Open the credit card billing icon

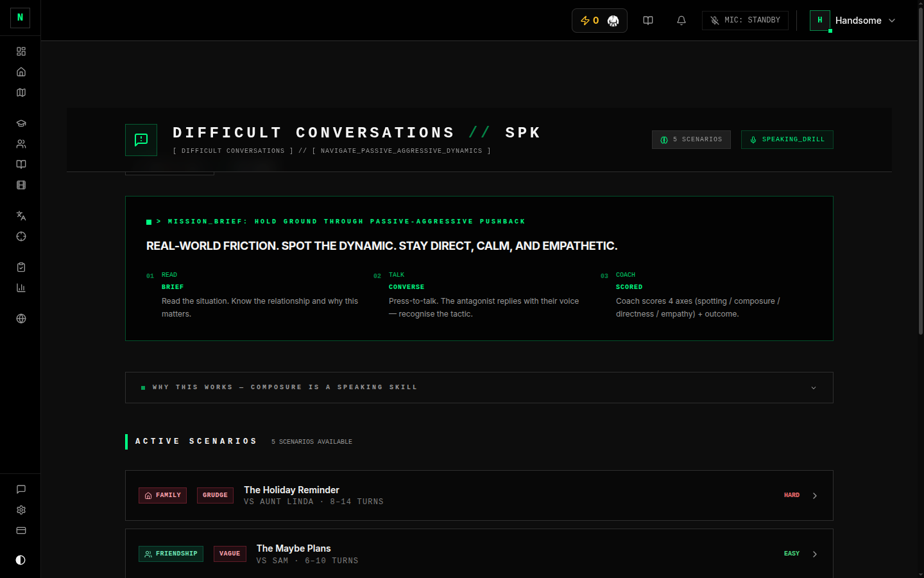point(21,530)
